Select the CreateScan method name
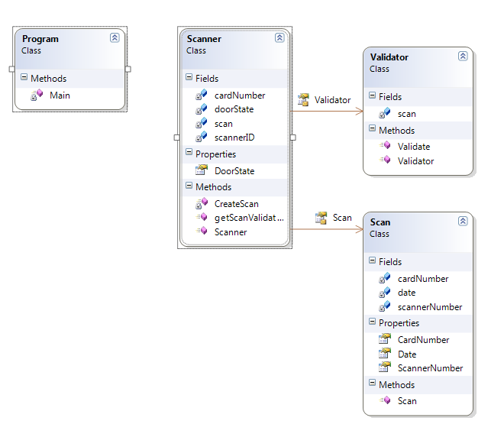 point(237,204)
